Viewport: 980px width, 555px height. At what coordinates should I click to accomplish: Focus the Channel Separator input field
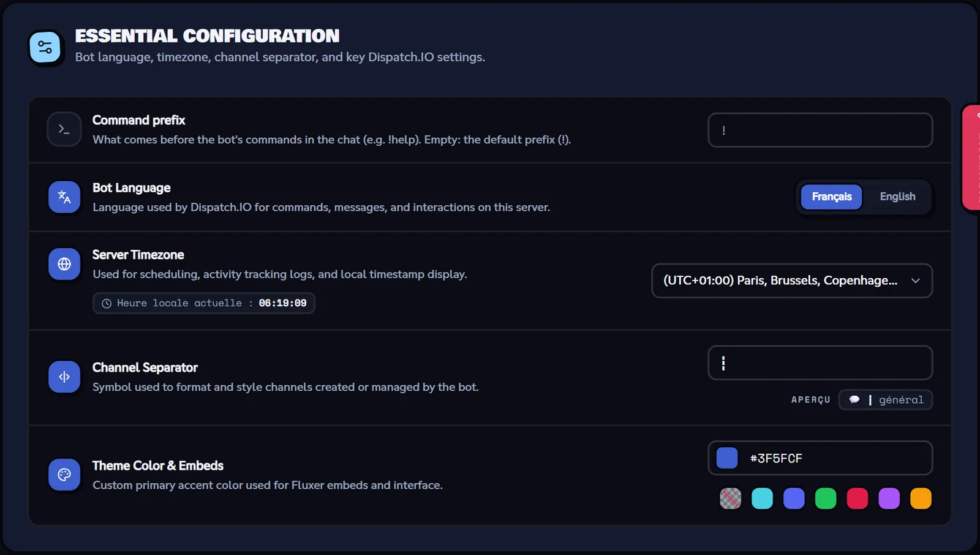click(x=820, y=363)
